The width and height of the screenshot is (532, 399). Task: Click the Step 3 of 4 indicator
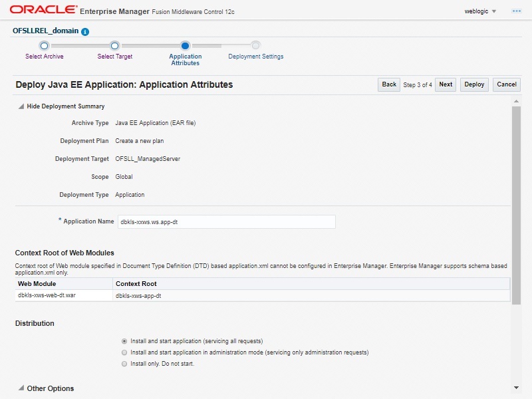pos(418,85)
